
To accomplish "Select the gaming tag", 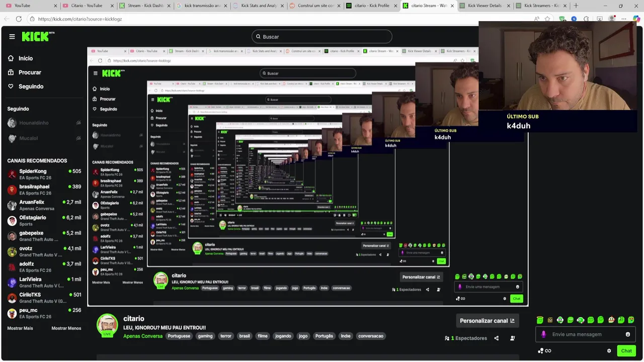I will [205, 336].
